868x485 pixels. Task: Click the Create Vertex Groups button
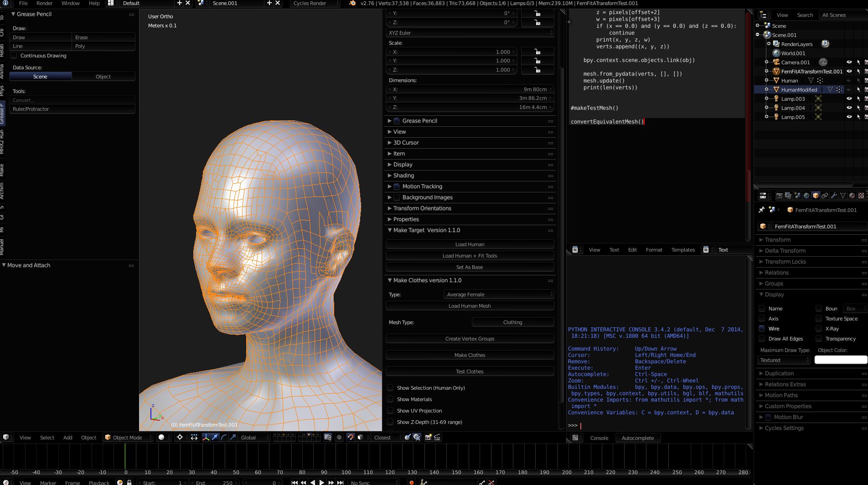[470, 339]
